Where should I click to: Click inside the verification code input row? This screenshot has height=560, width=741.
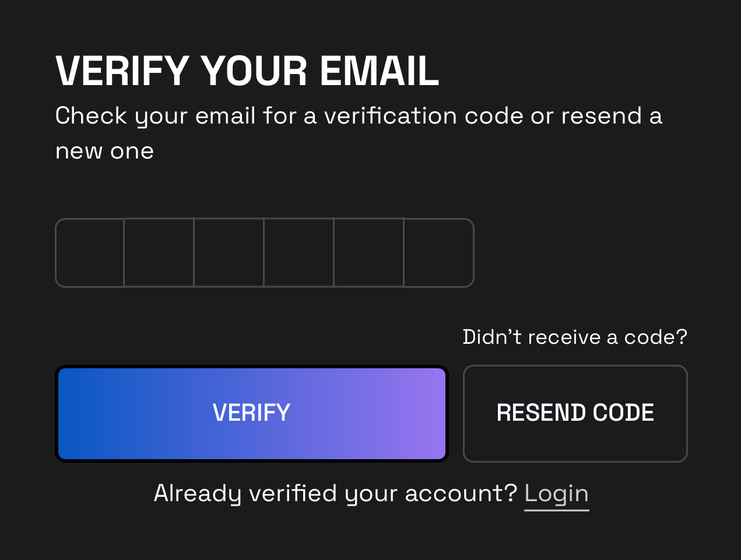(x=265, y=252)
